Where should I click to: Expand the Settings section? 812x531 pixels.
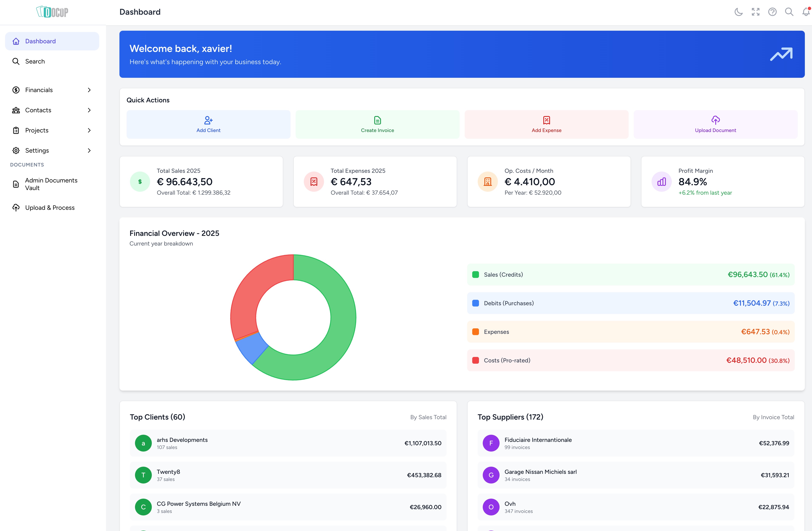coord(52,150)
